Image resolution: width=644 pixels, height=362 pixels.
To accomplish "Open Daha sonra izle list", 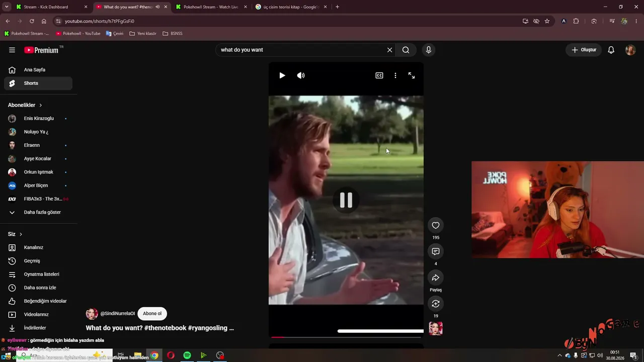I will click(38, 288).
